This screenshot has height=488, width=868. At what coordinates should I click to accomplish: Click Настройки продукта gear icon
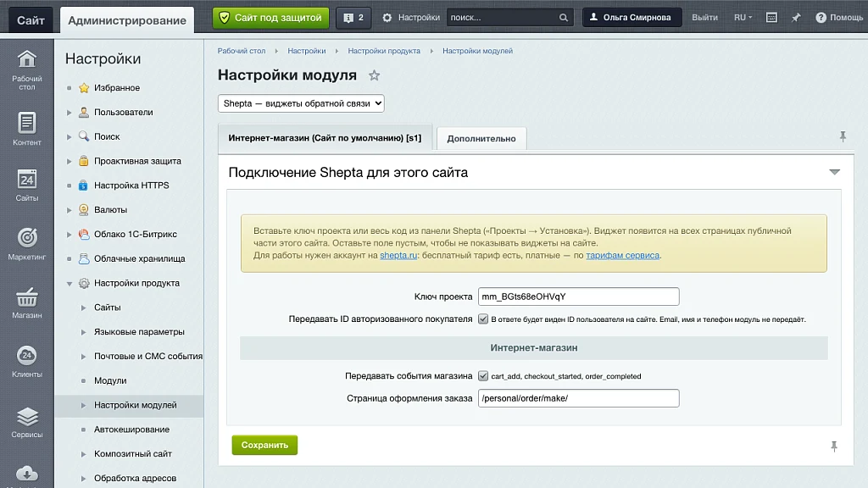[84, 283]
